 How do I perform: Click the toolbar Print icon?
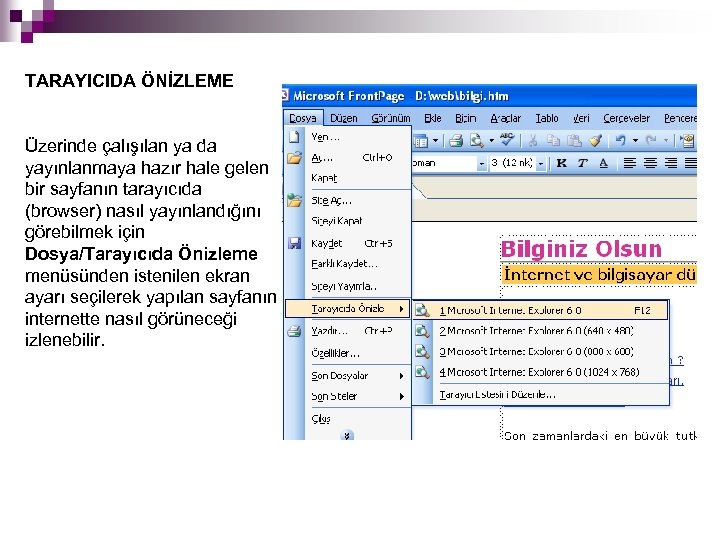[x=456, y=141]
